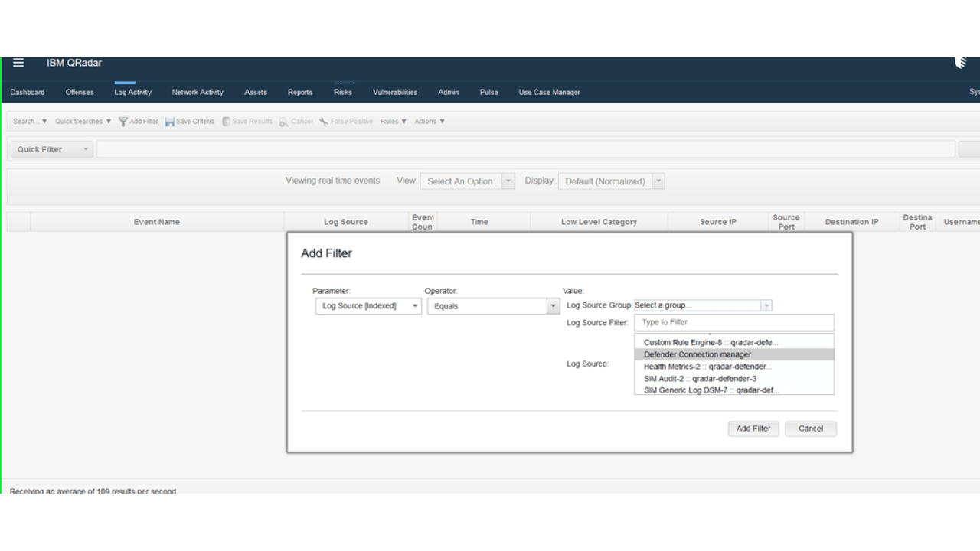Click the Add Filter funnel icon
Image resolution: width=980 pixels, height=551 pixels.
coord(122,121)
